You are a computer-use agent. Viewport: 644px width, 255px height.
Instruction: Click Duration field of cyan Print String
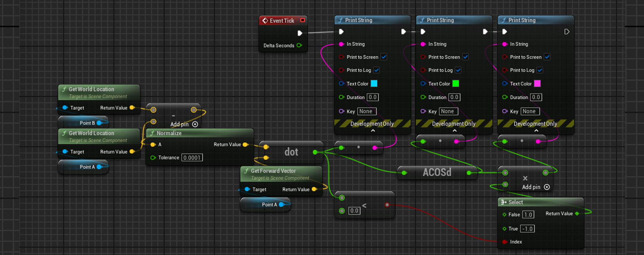(373, 97)
